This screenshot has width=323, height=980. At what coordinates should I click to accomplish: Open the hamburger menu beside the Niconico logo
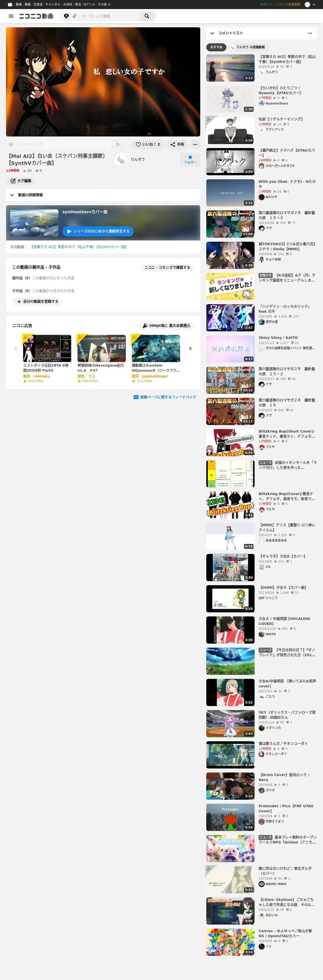pos(11,16)
